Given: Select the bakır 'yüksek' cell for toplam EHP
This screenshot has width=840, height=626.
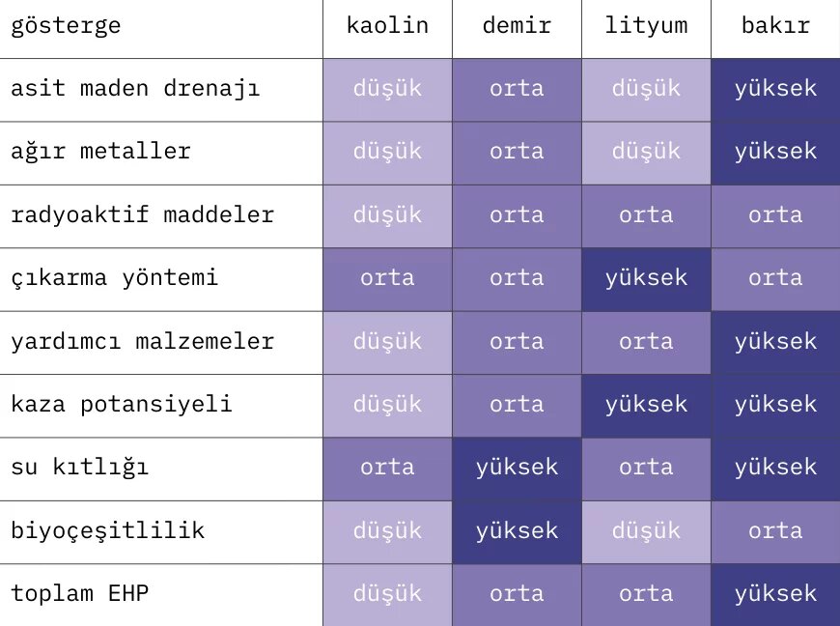Looking at the screenshot, I should pyautogui.click(x=775, y=593).
